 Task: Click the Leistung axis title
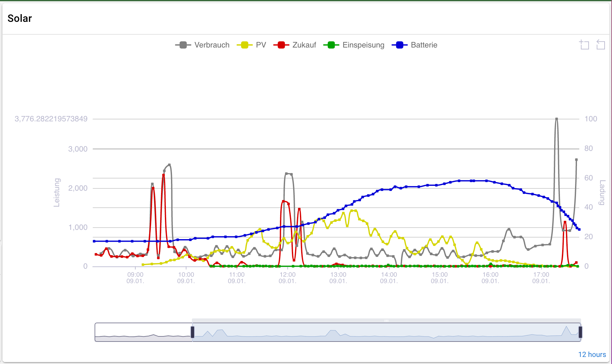[57, 193]
